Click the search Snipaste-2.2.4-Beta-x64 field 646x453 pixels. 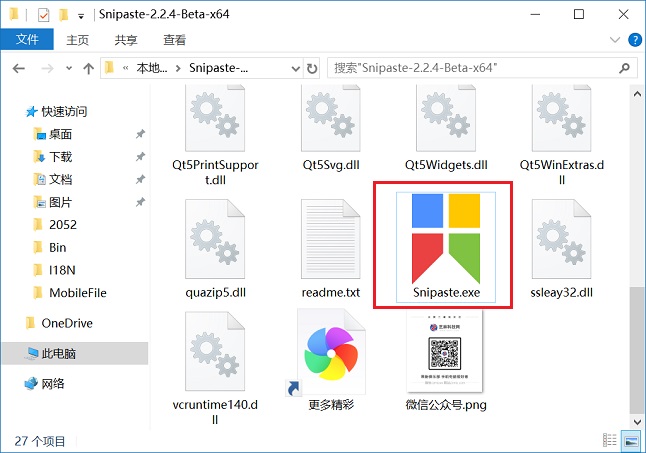(x=481, y=68)
